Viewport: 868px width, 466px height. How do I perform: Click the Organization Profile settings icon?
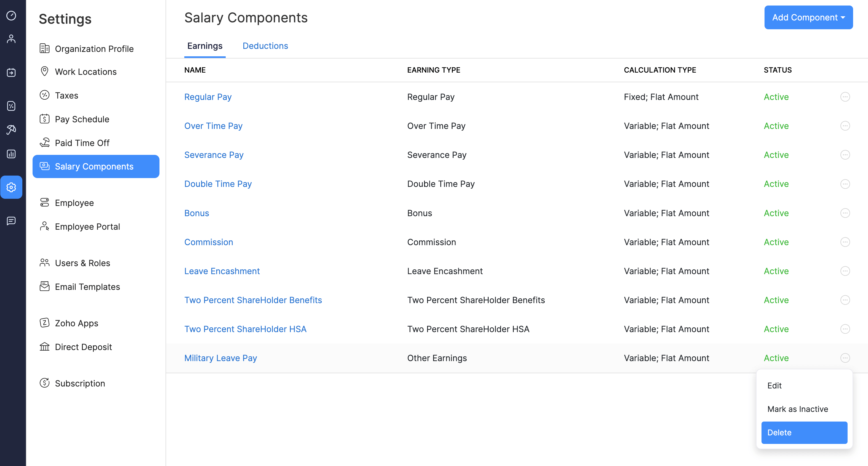(x=44, y=49)
